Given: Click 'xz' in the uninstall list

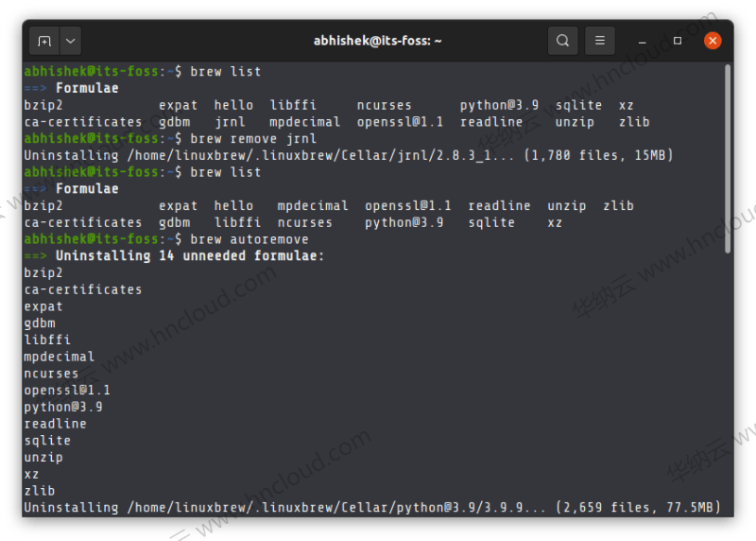Looking at the screenshot, I should click(31, 475).
